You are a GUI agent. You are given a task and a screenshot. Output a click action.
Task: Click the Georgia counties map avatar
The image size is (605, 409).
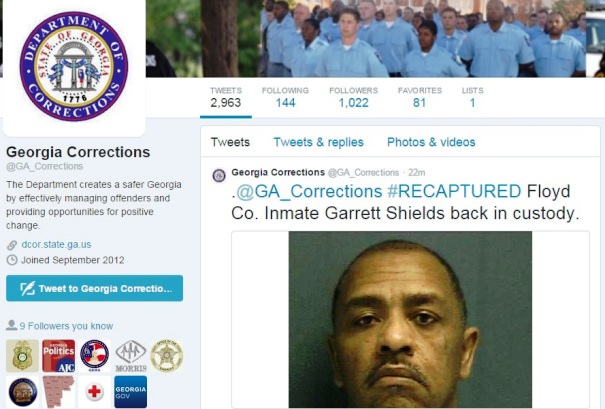[59, 392]
